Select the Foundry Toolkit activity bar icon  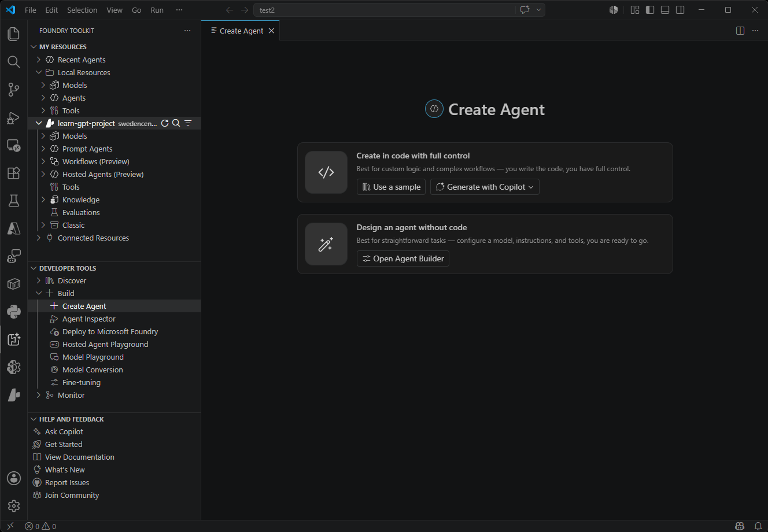13,339
